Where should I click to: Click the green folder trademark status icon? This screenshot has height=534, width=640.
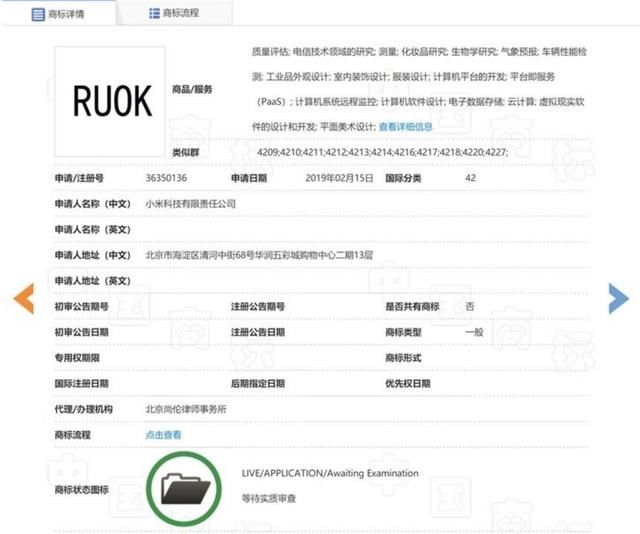(x=184, y=489)
